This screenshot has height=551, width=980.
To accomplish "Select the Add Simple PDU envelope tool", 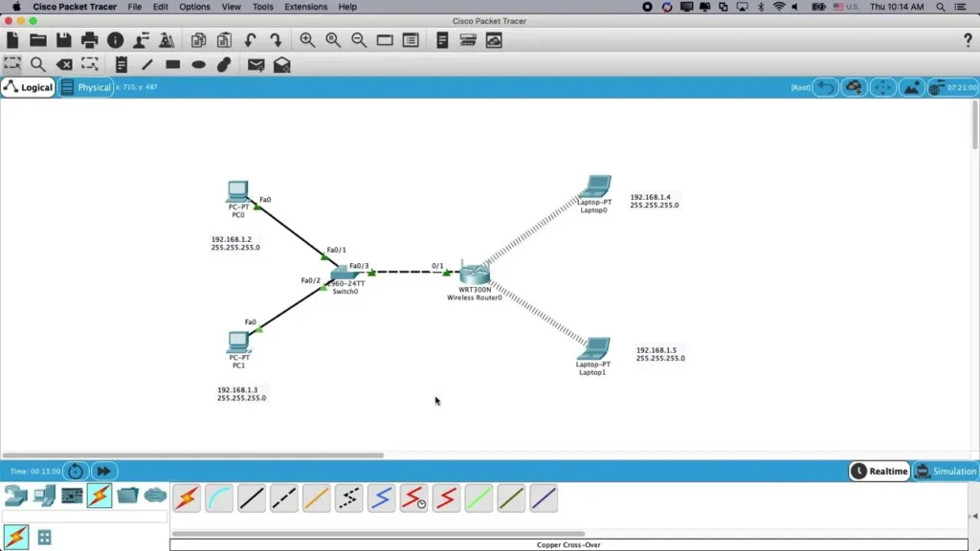I will (256, 64).
